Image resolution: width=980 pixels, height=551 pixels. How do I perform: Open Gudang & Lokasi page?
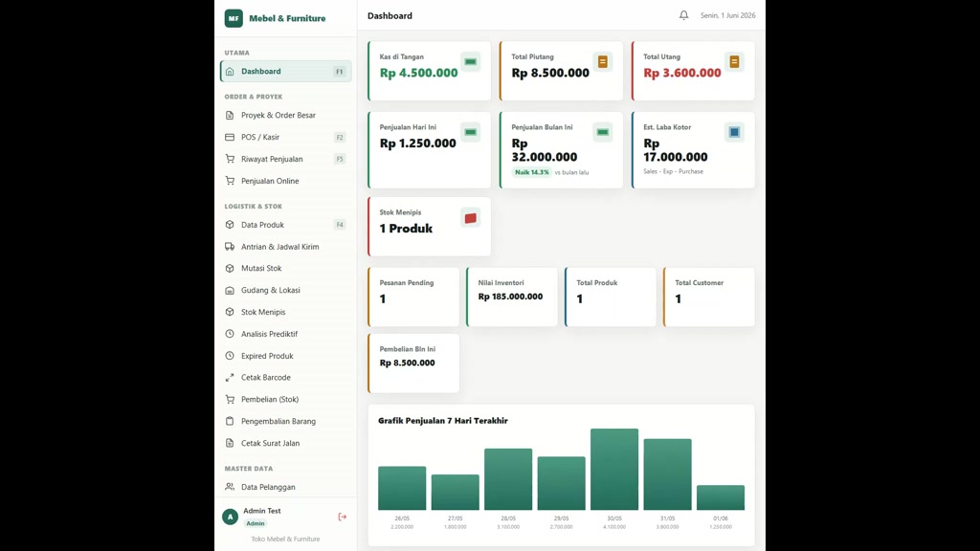[285, 290]
